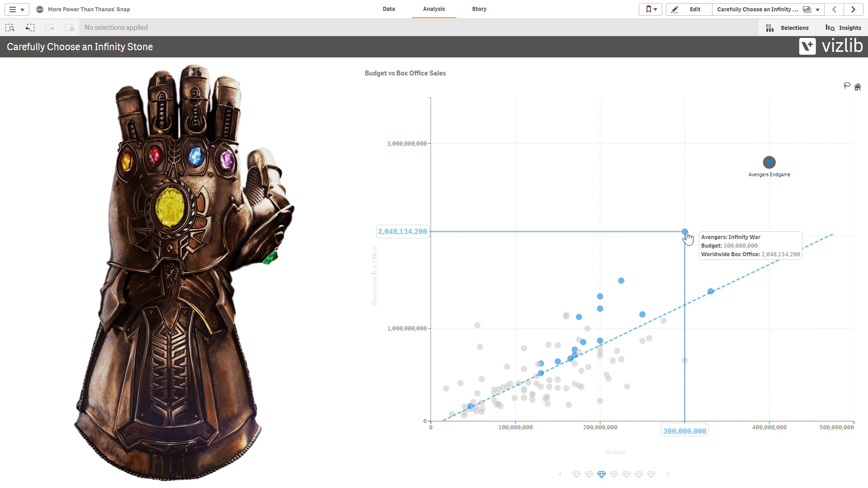Select the seventh diamond pager icon
The width and height of the screenshot is (868, 488).
click(651, 474)
